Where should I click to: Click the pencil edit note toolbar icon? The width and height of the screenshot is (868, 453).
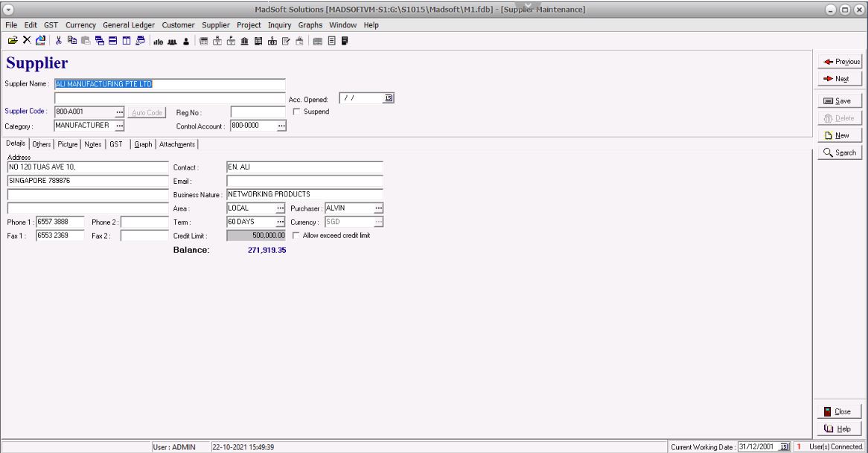[x=286, y=41]
